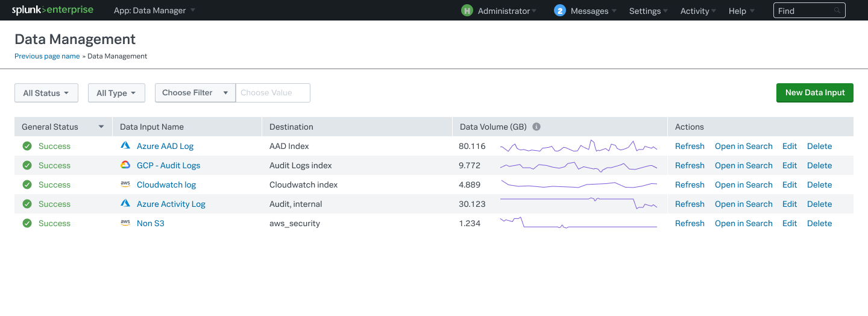The image size is (868, 316).
Task: Click the sparkline chart for Azure AAD Log
Action: tap(579, 146)
